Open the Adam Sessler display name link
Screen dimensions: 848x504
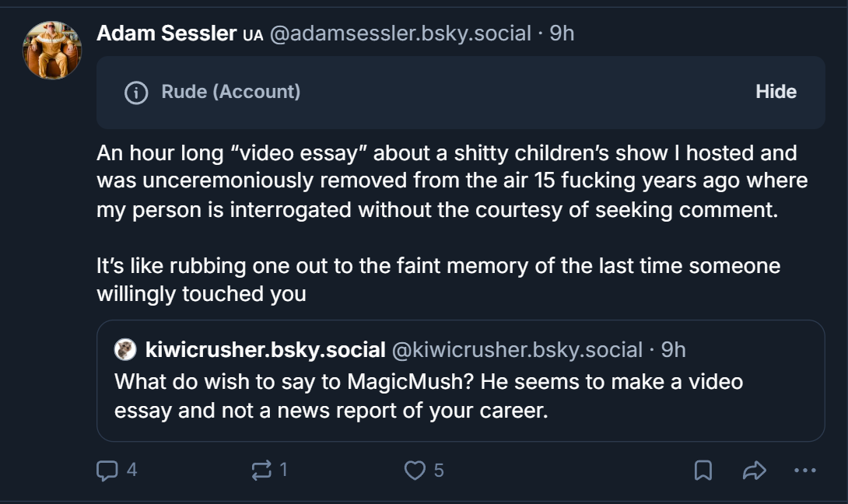point(166,33)
